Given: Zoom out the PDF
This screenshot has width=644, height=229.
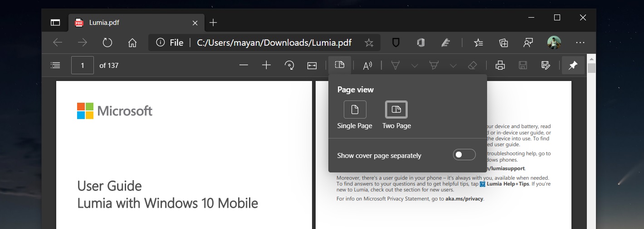Looking at the screenshot, I should point(244,65).
